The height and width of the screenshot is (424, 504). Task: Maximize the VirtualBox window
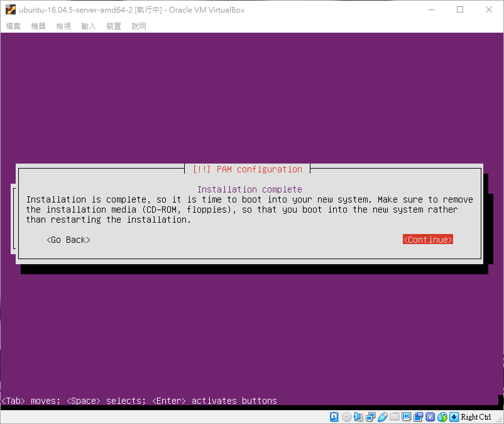click(x=460, y=9)
